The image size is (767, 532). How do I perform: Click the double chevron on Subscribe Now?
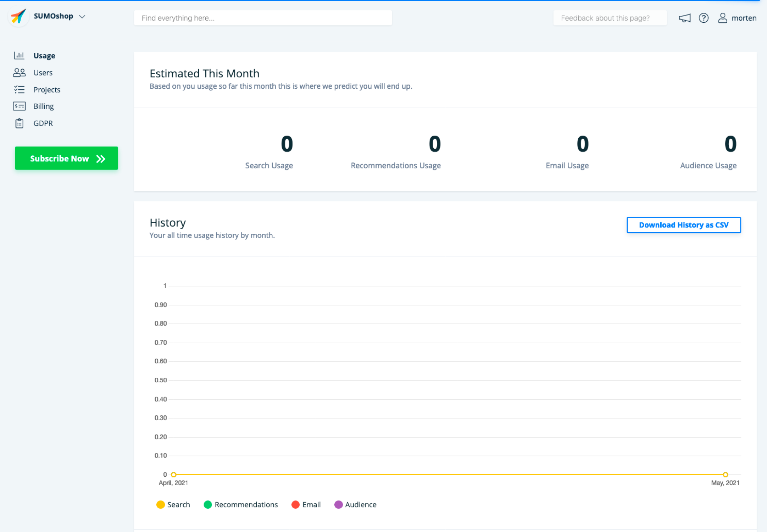pos(101,159)
